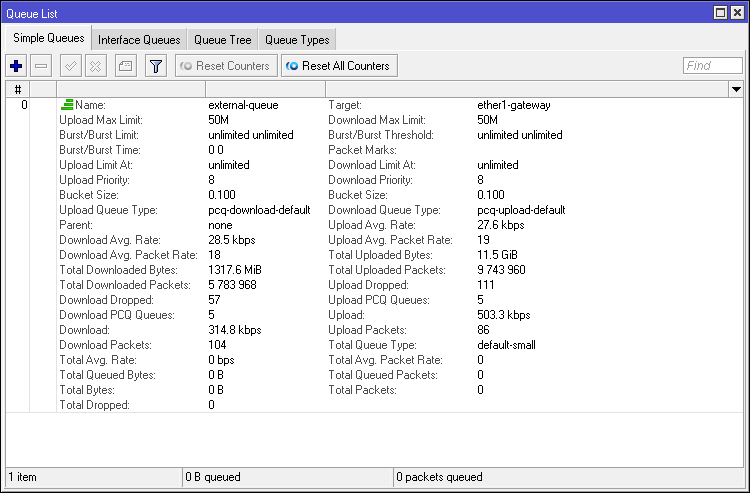This screenshot has height=493, width=750.
Task: Click the Download Priority label
Action: [371, 180]
